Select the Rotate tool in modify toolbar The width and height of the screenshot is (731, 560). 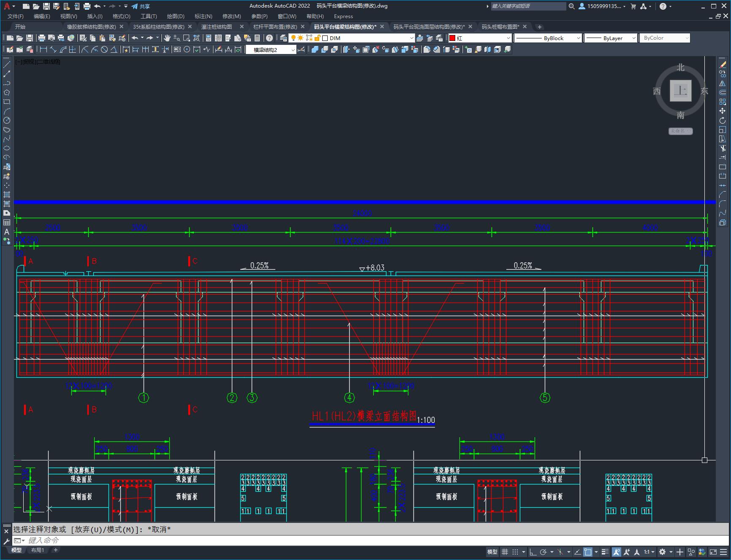pyautogui.click(x=723, y=120)
